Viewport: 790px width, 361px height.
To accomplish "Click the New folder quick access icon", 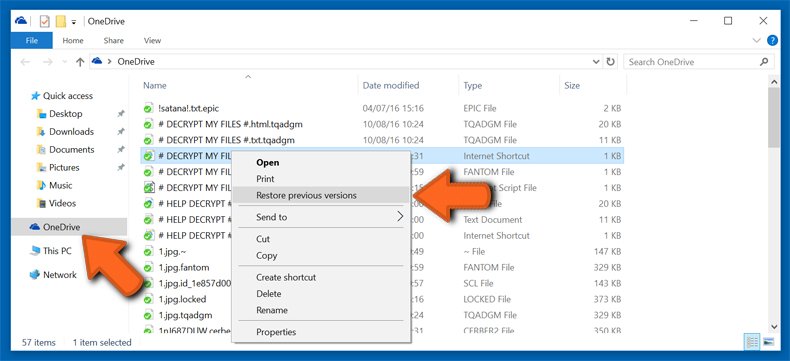I will 60,21.
